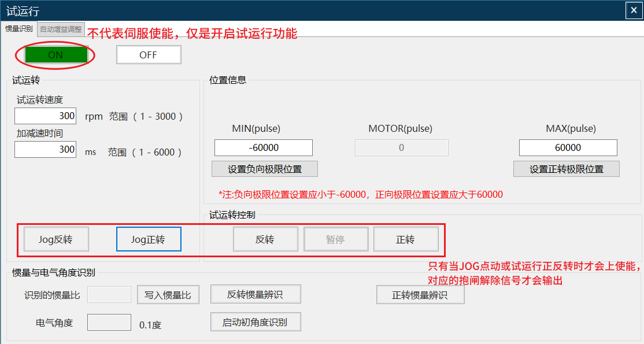The height and width of the screenshot is (344, 644).
Task: Pause trial run with 暂停 button
Action: point(336,239)
